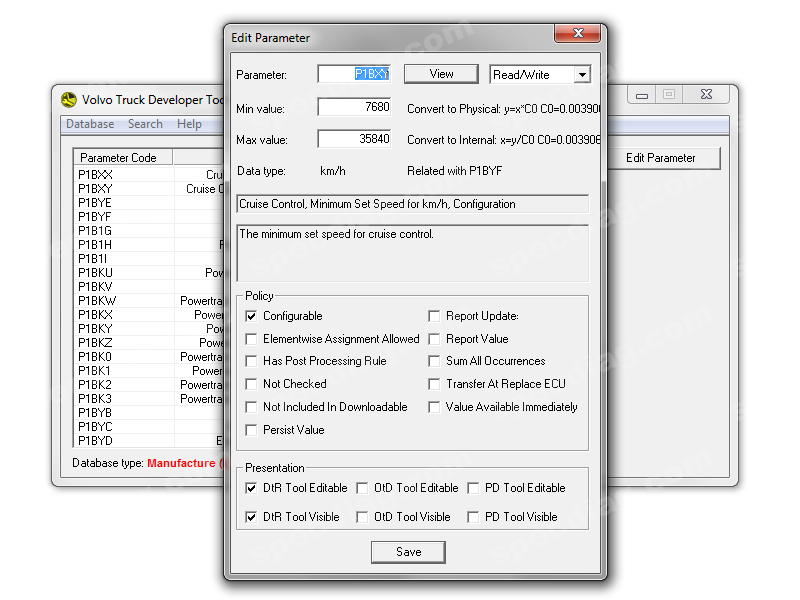Click the Volvo Truck Developer Tool app icon
The image size is (800, 600).
coord(69,99)
